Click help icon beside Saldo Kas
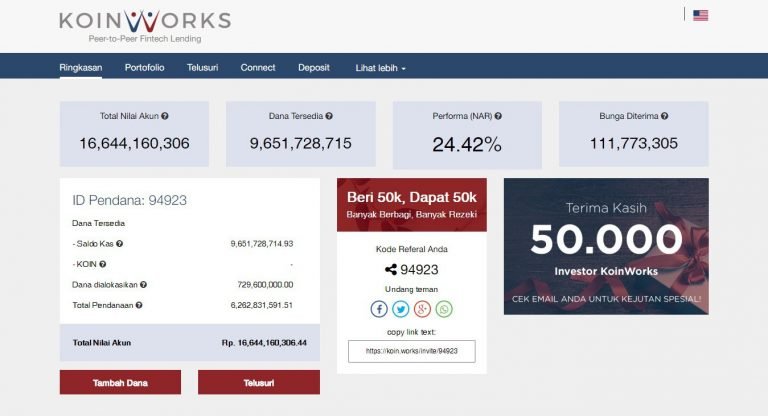 119,243
